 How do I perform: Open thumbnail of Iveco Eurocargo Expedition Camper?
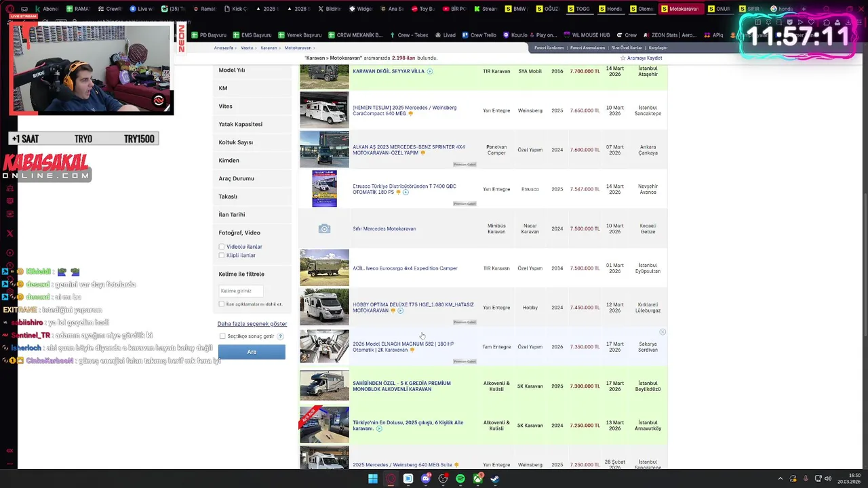[324, 268]
